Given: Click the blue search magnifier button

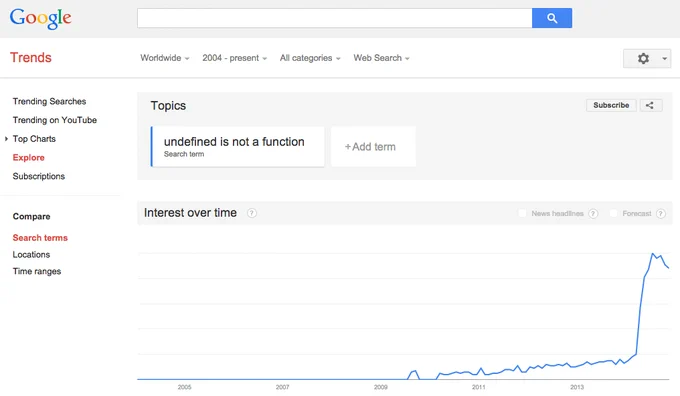Looking at the screenshot, I should [x=552, y=18].
